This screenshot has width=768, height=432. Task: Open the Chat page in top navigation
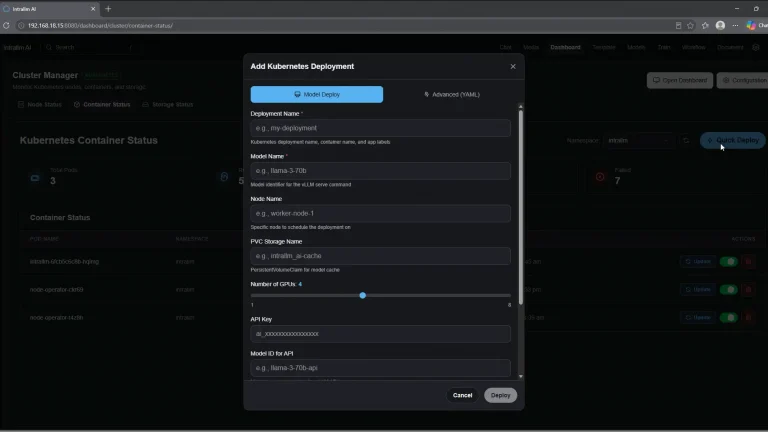coord(505,48)
